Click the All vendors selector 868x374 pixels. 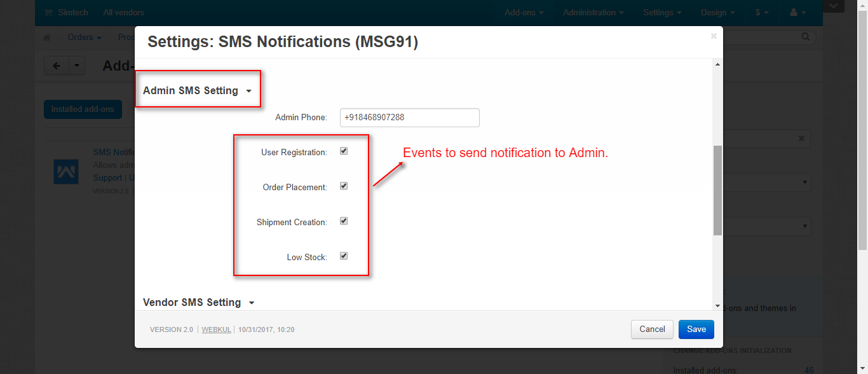pyautogui.click(x=123, y=13)
